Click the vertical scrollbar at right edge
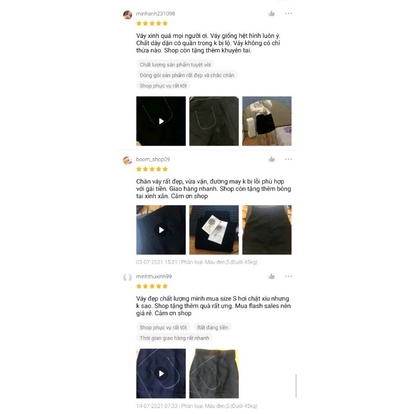This screenshot has height=414, width=414. [x=296, y=386]
